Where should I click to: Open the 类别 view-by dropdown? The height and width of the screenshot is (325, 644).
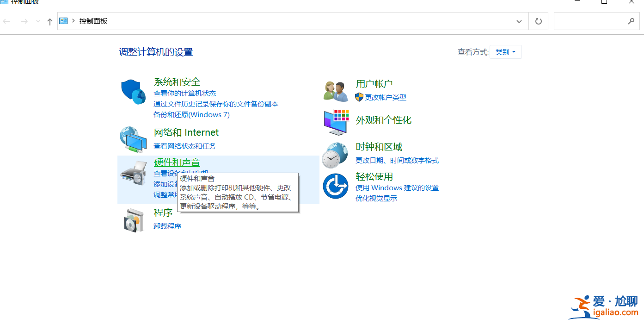tap(505, 51)
